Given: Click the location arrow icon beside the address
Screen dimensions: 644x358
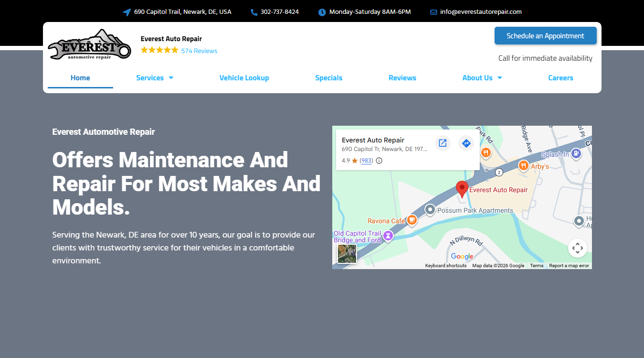Looking at the screenshot, I should pos(127,12).
